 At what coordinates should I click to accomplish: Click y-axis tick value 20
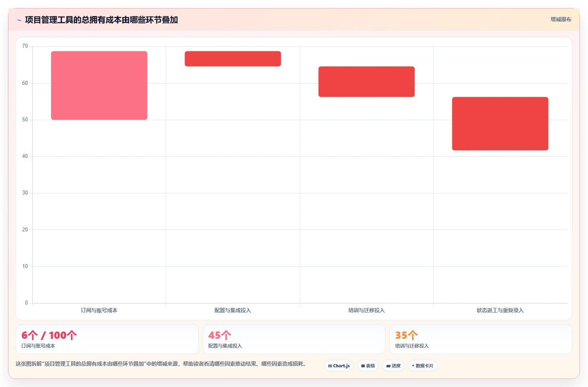[x=25, y=230]
